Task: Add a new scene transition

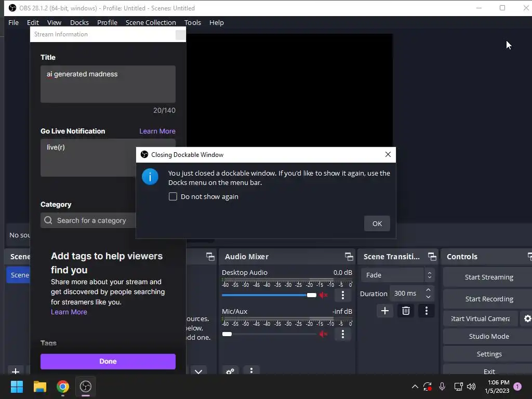Action: coord(385,311)
